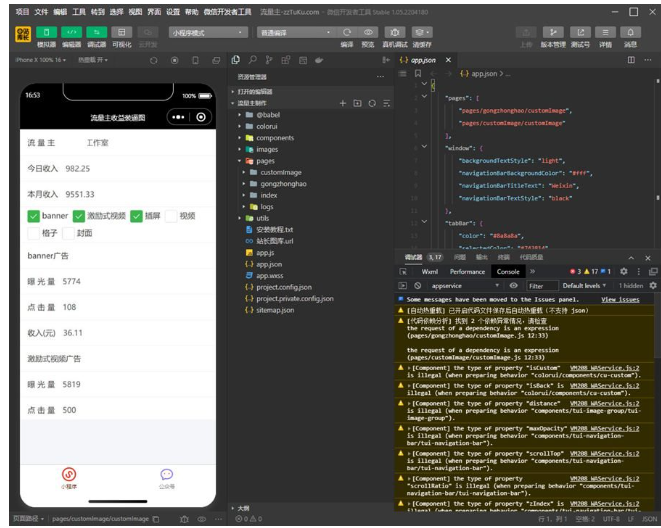The width and height of the screenshot is (661, 528).
Task: Switch to the Performance debugger tab
Action: (x=467, y=272)
